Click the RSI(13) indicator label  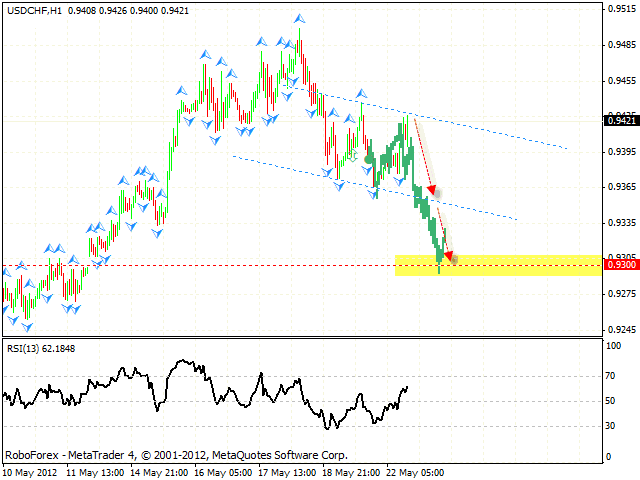click(25, 349)
